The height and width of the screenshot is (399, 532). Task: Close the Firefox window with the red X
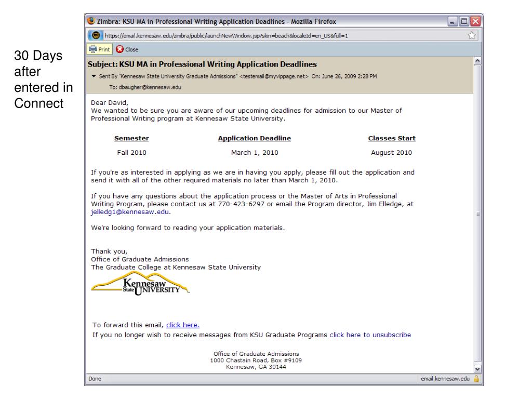[476, 21]
